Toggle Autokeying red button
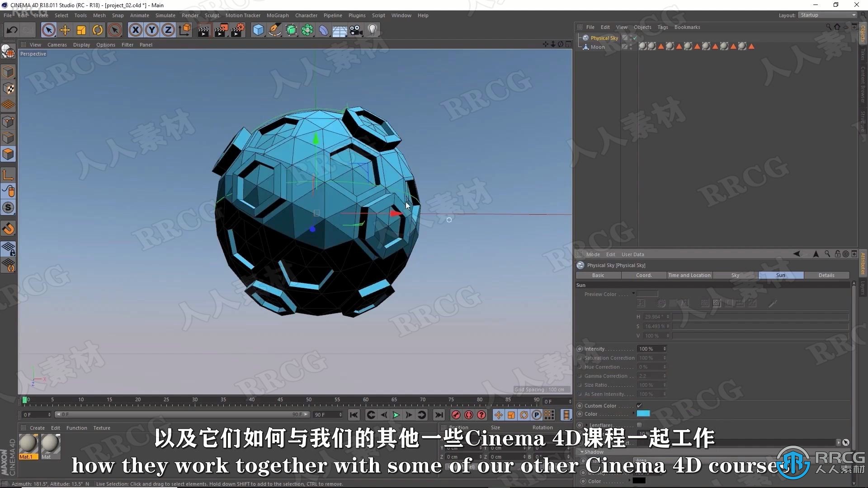 468,415
